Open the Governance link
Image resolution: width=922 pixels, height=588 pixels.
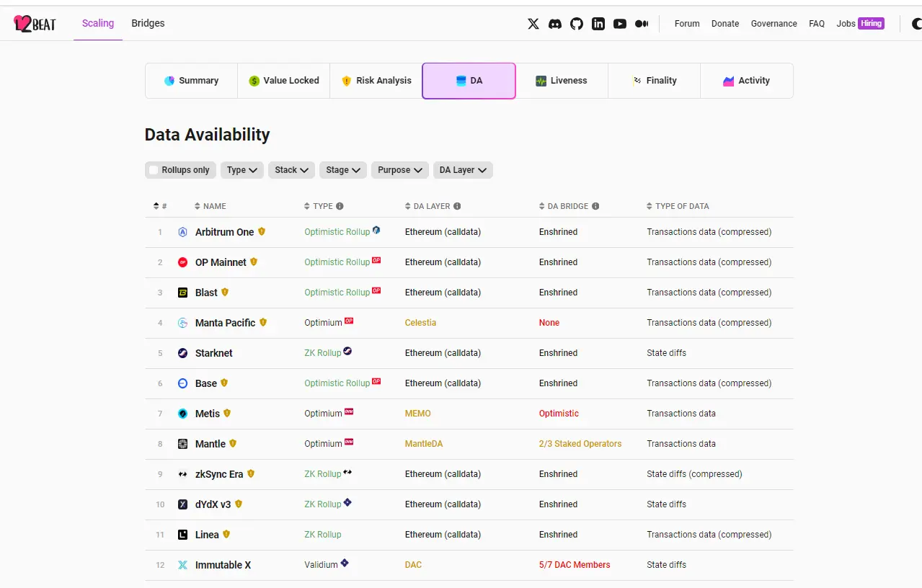[774, 24]
